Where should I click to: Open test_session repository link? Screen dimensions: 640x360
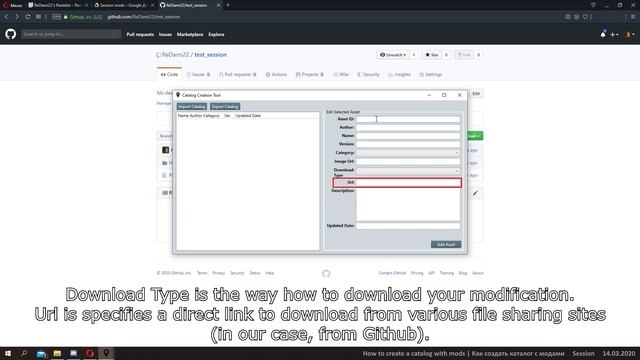pos(210,55)
